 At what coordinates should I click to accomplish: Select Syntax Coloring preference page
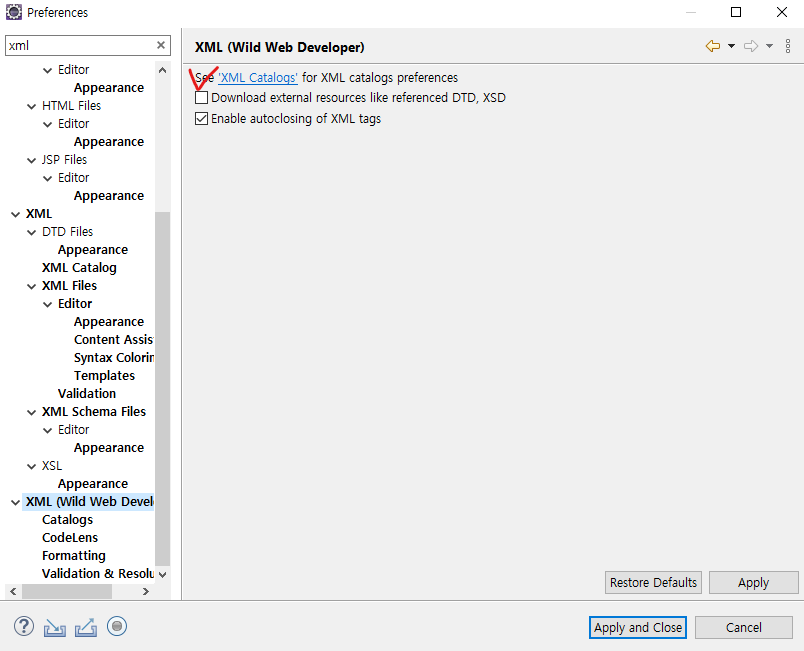click(x=113, y=357)
